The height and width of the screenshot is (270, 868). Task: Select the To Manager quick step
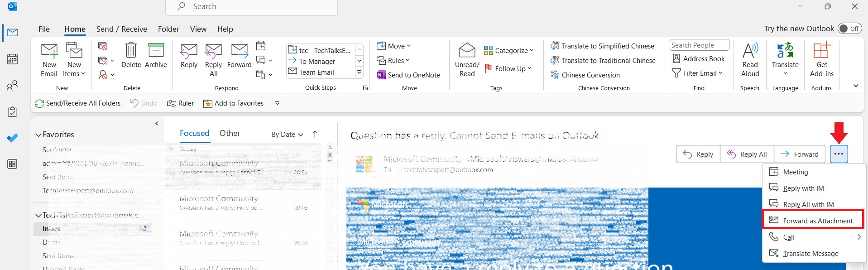tap(321, 61)
